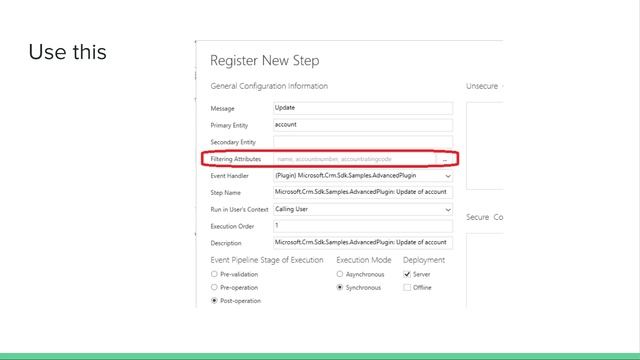
Task: Click the General Configuration Information label
Action: (269, 86)
